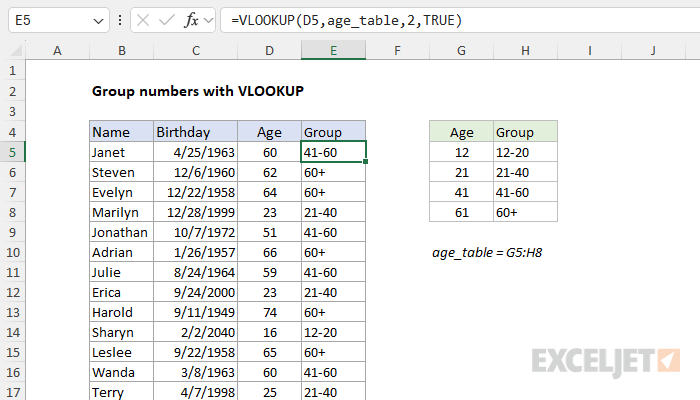The image size is (700, 400).
Task: Click the 'Name' table header cell
Action: coord(121,132)
